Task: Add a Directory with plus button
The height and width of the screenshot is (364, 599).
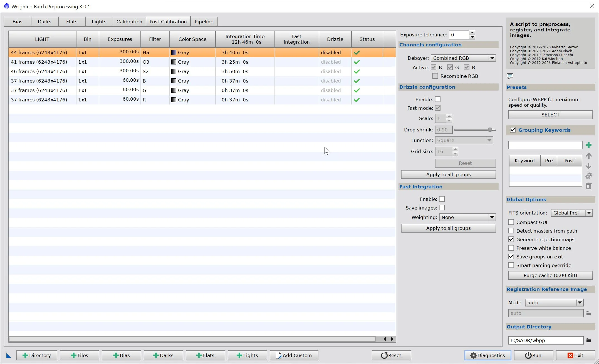Action: coord(37,355)
